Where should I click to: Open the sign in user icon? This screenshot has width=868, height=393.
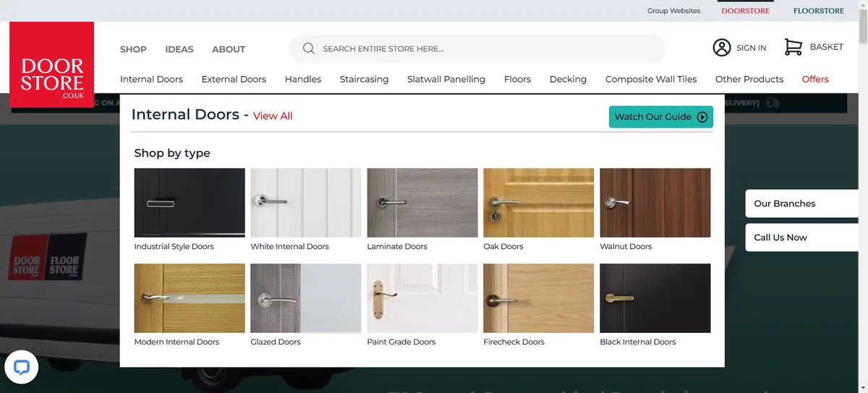pos(722,48)
